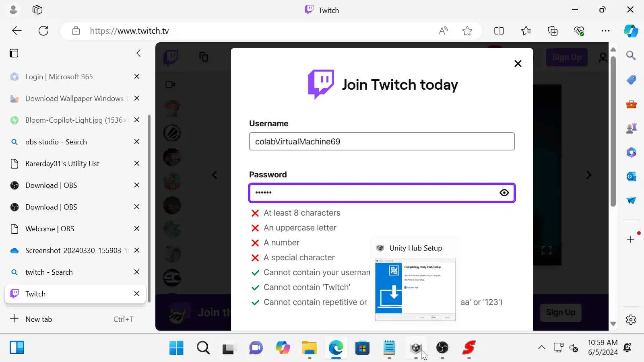Go to previous carousel slide arrow
644x362 pixels.
pos(215,175)
